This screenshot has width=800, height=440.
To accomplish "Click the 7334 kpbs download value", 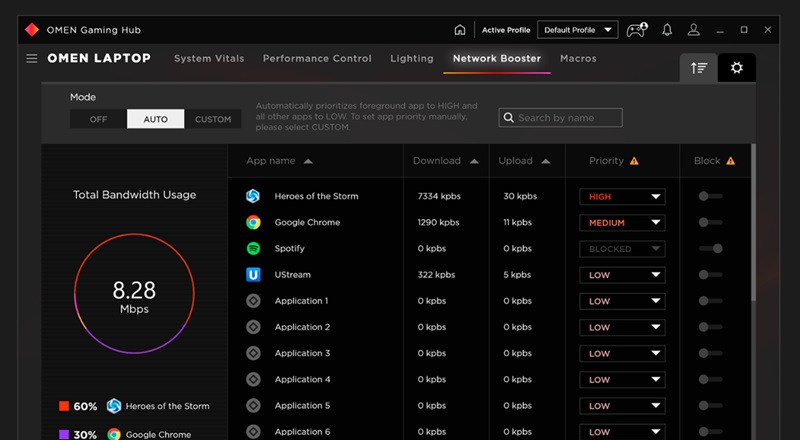I will point(439,196).
